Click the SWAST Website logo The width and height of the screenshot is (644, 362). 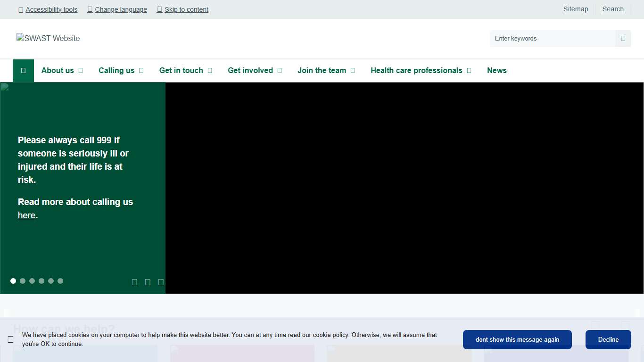[x=48, y=39]
